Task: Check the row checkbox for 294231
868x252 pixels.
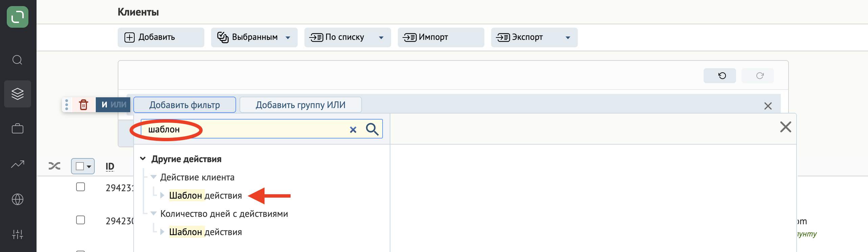Action: tap(81, 187)
